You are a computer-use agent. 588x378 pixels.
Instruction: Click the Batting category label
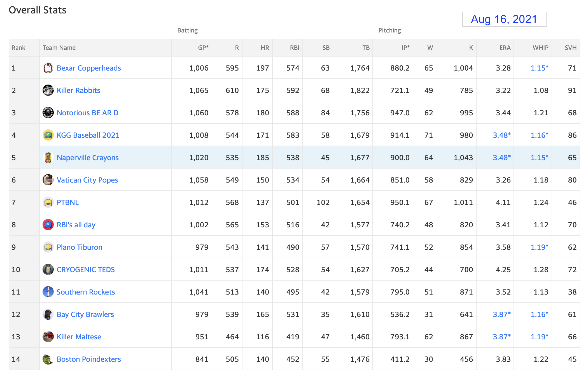click(x=187, y=30)
